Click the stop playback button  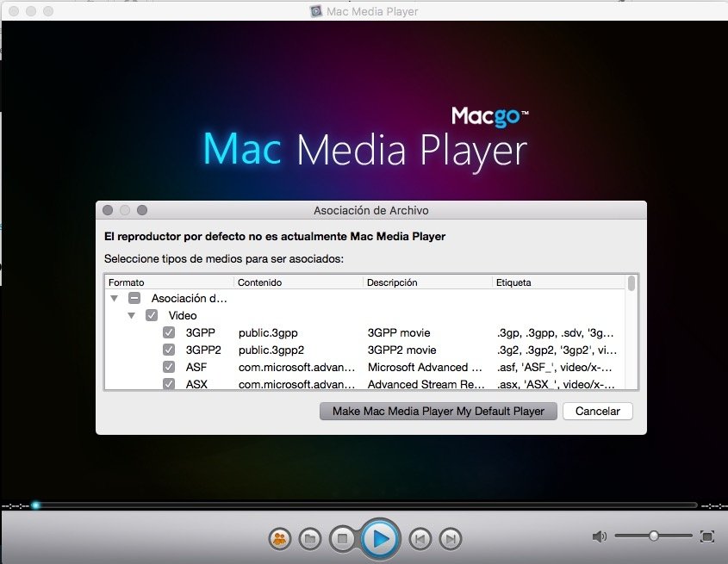click(x=342, y=539)
